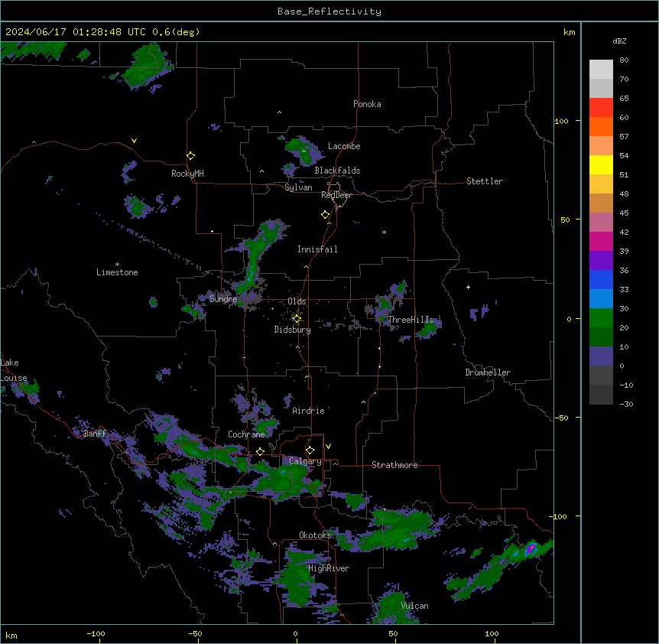Click the Sundre city label
Screen dimensions: 659x644
[223, 299]
